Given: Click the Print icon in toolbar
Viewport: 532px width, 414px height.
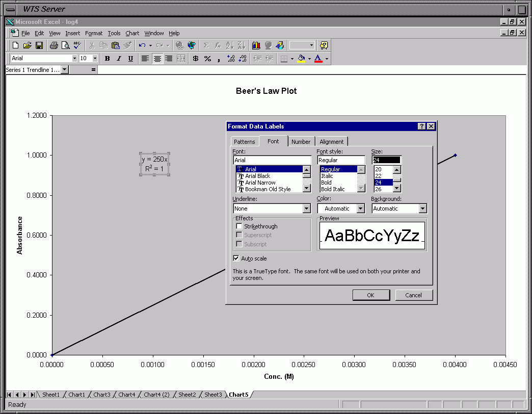Looking at the screenshot, I should (54, 45).
